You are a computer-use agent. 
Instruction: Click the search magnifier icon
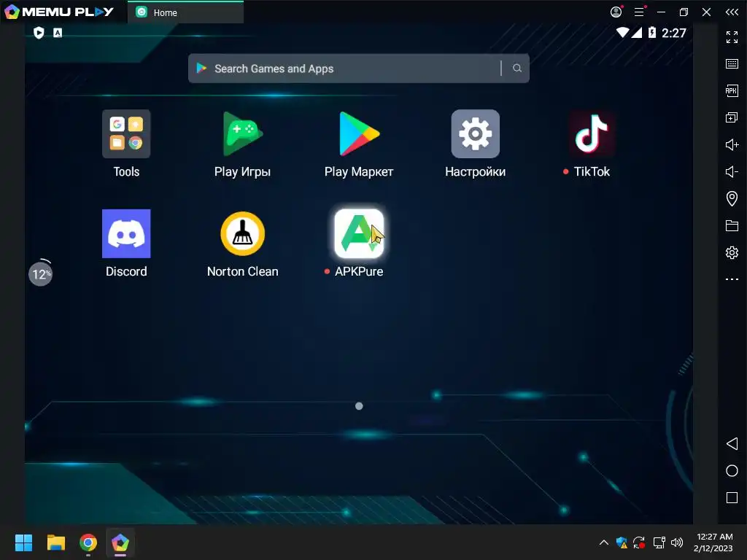(x=517, y=68)
